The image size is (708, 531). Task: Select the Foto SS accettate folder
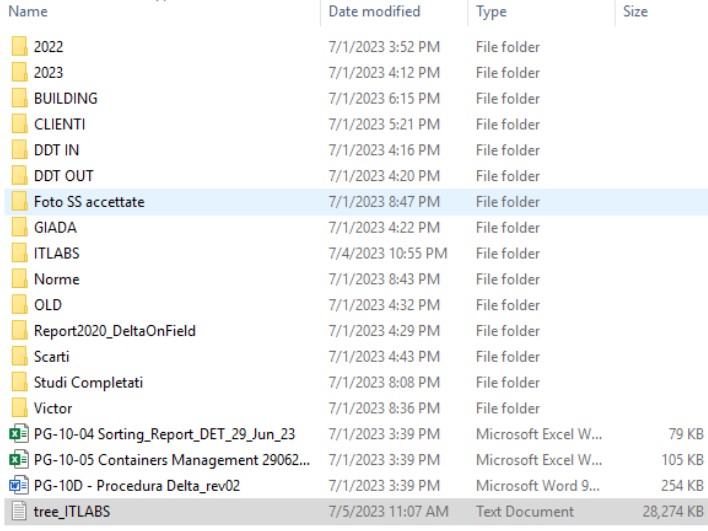89,202
